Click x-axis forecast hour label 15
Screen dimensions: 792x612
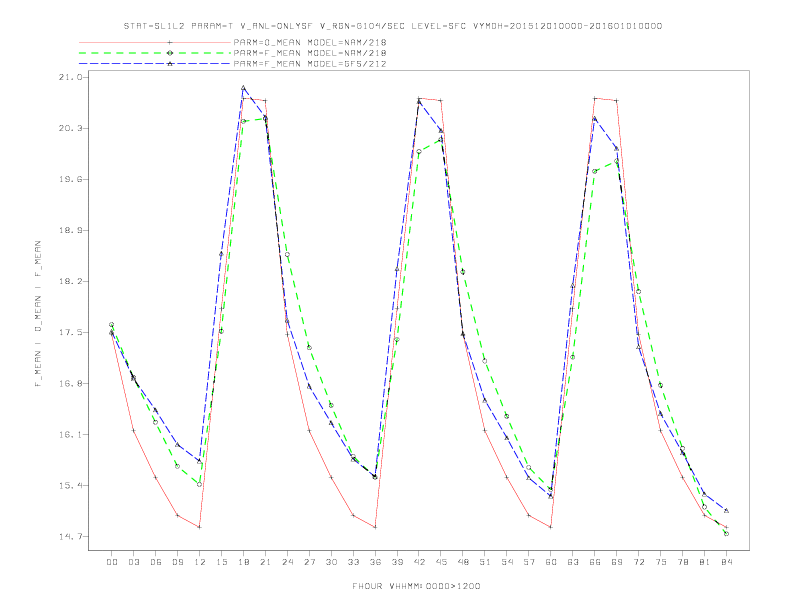221,562
